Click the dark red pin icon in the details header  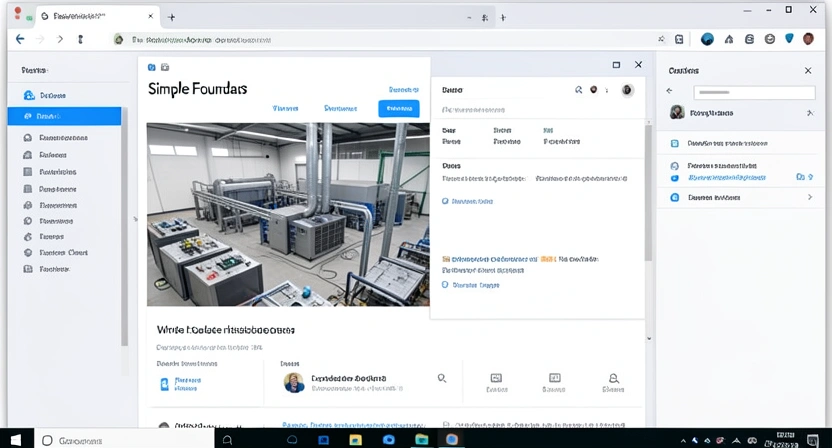tap(594, 90)
